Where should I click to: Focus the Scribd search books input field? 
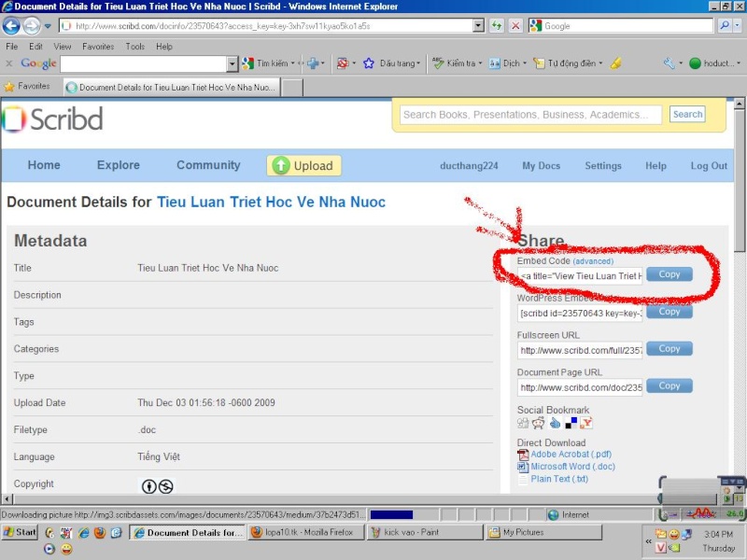tap(530, 115)
